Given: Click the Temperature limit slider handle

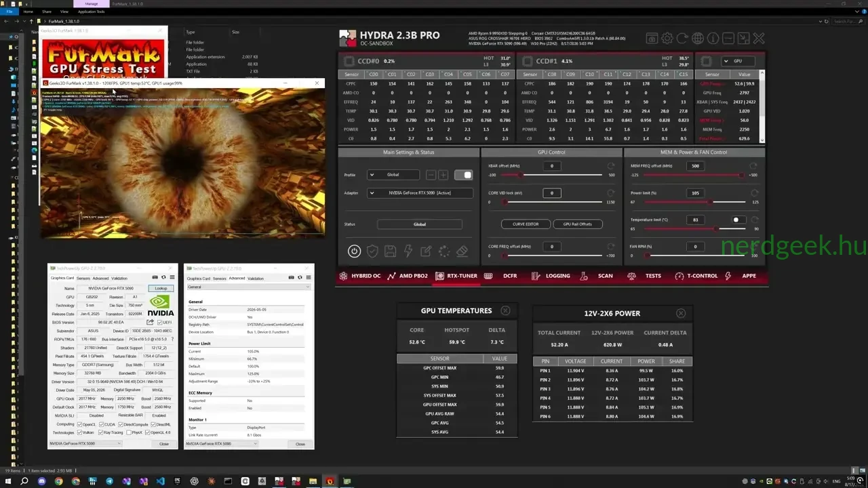Looking at the screenshot, I should coord(716,228).
